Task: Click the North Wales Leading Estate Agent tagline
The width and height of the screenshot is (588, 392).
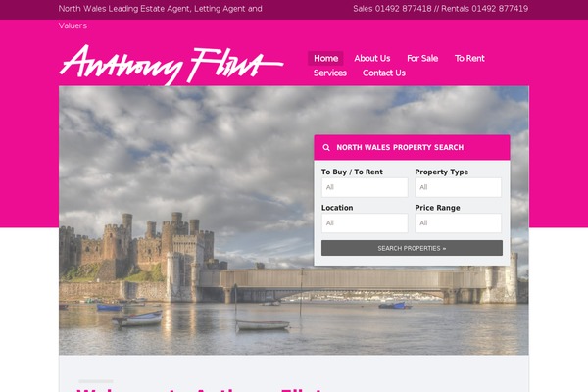Action: [161, 17]
